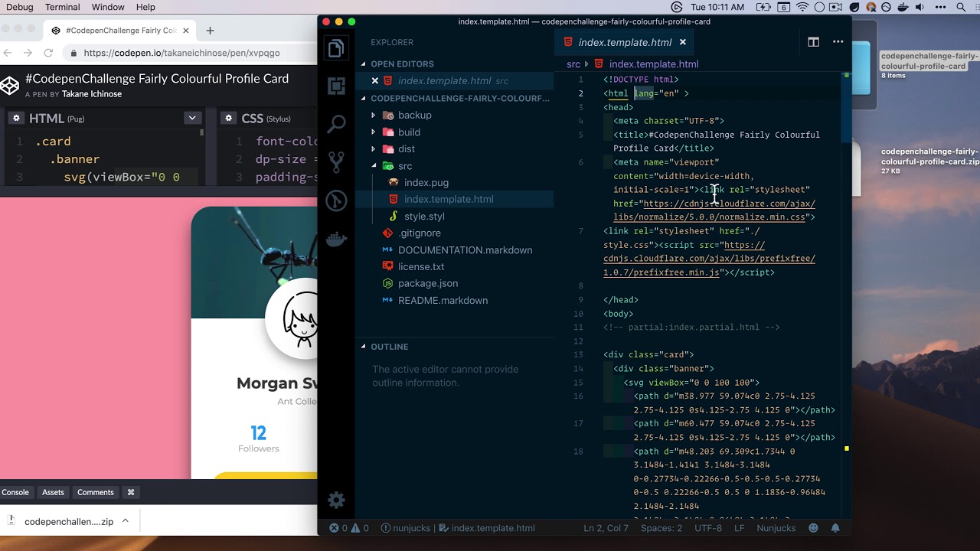Open the download item chevron menu in Chrome

125,521
